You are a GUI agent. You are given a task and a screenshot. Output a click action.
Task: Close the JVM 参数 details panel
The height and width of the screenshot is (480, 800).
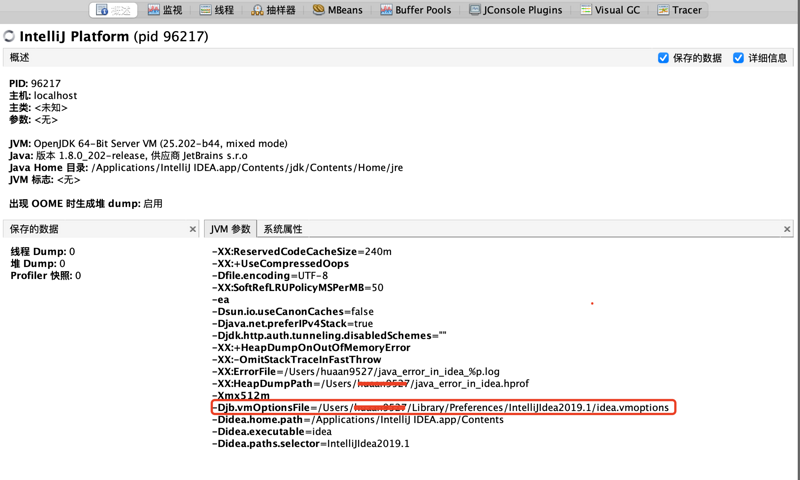[787, 229]
